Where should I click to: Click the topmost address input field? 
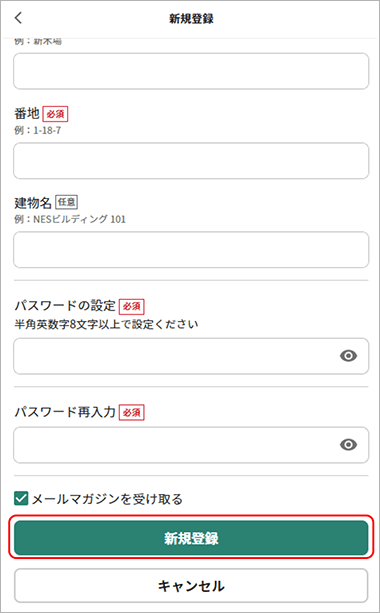[x=191, y=71]
